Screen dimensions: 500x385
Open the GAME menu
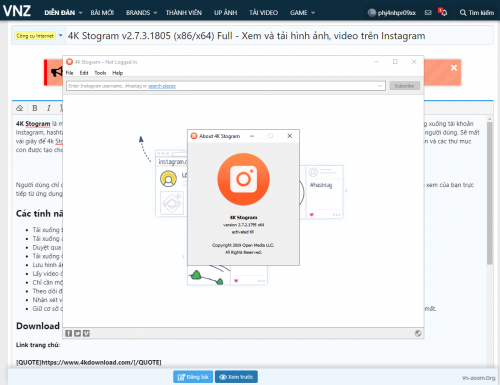pos(299,13)
